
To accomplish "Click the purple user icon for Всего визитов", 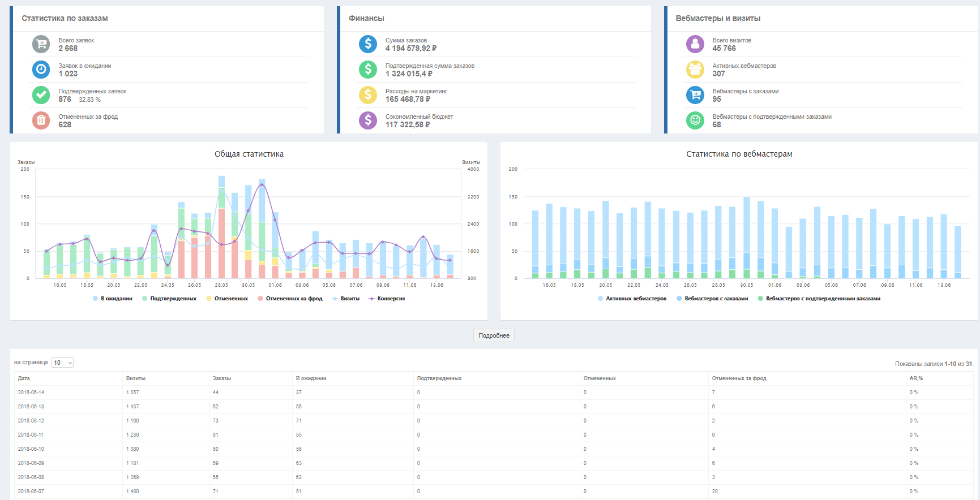I will (x=695, y=44).
